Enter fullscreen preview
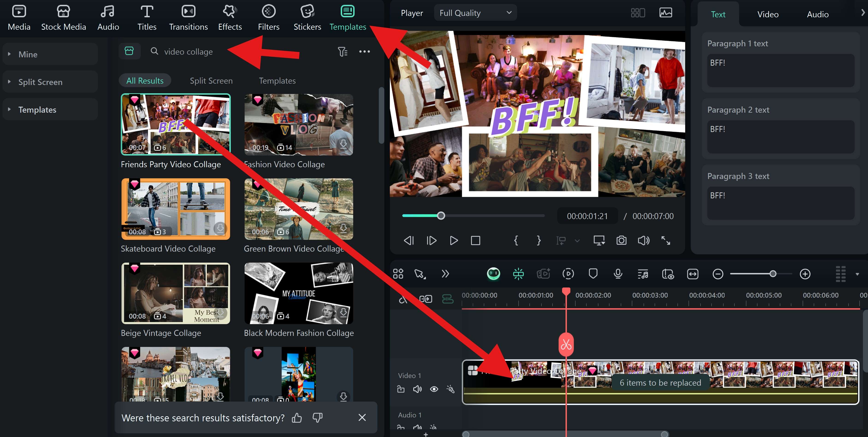Screen dimensions: 868x437 (x=666, y=240)
